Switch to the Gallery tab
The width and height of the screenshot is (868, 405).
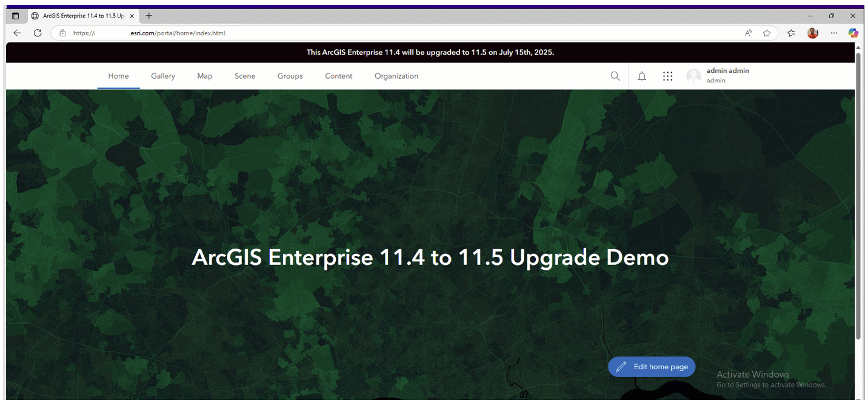tap(162, 76)
